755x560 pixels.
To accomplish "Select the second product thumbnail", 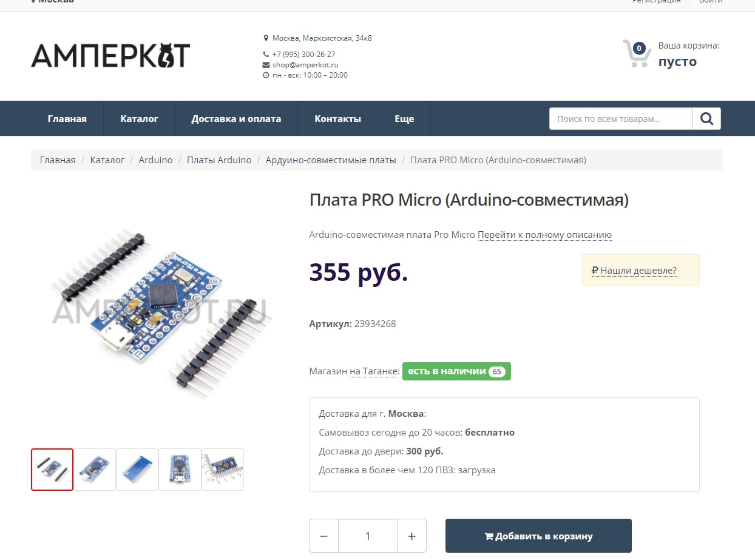I will tap(95, 470).
